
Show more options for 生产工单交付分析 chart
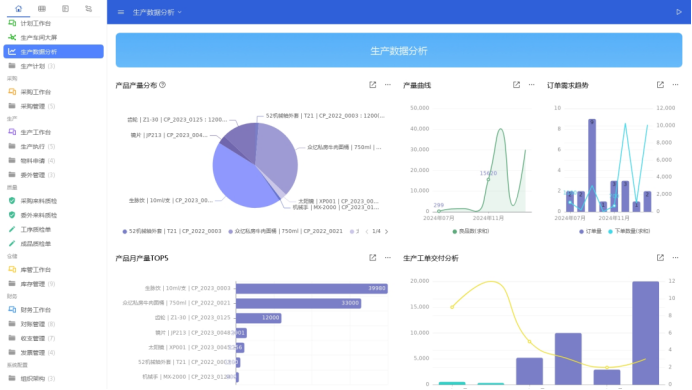click(675, 258)
